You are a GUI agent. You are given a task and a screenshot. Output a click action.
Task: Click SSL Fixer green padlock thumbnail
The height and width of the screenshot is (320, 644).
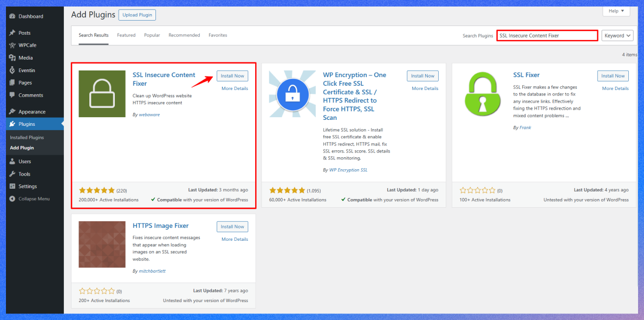[x=483, y=94]
